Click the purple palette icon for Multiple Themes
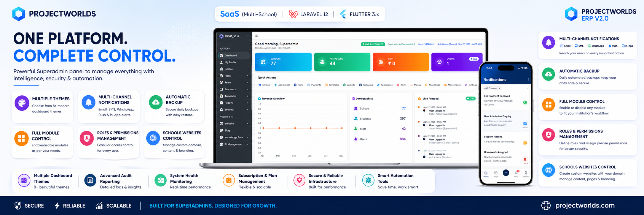This screenshot has width=644, height=215. [x=22, y=103]
